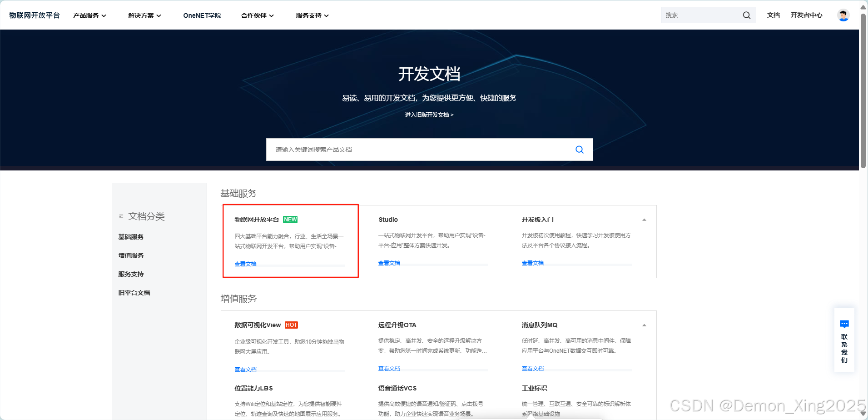Image resolution: width=868 pixels, height=420 pixels.
Task: Click the 开发板入门 card title
Action: click(537, 220)
